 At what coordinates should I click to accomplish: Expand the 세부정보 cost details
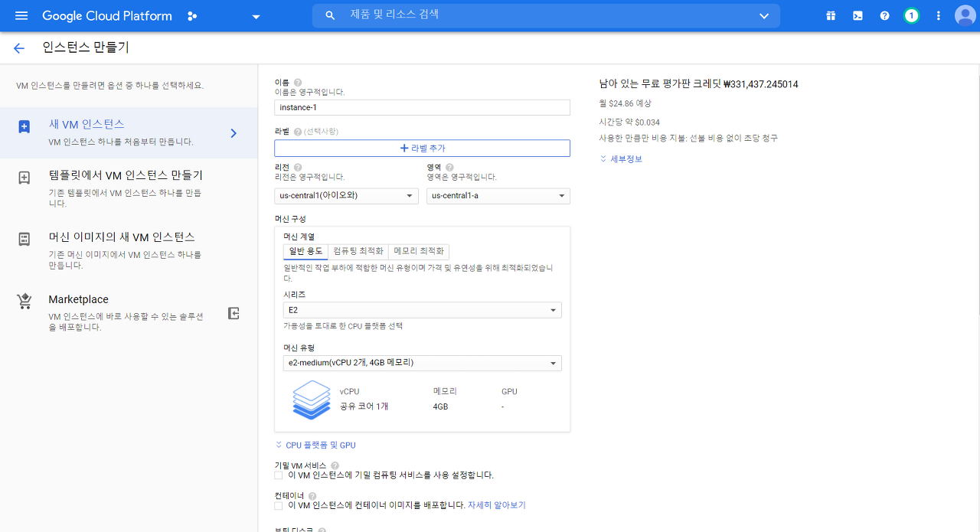(x=621, y=159)
